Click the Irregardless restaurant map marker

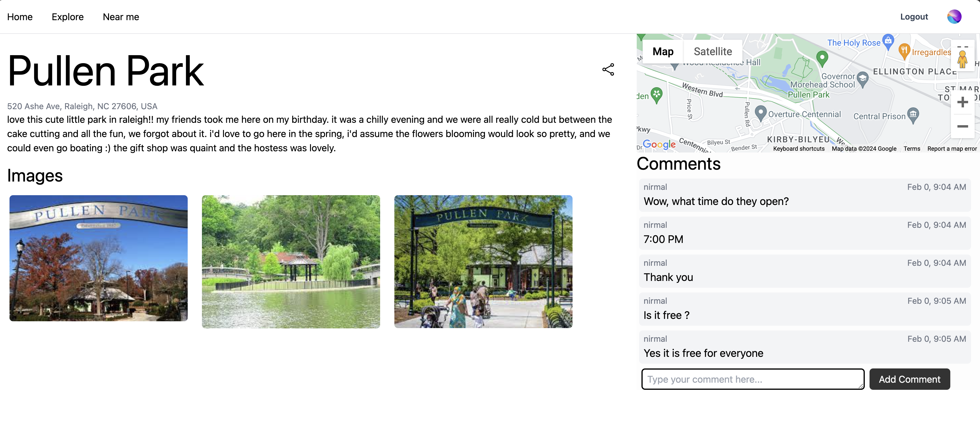(904, 50)
